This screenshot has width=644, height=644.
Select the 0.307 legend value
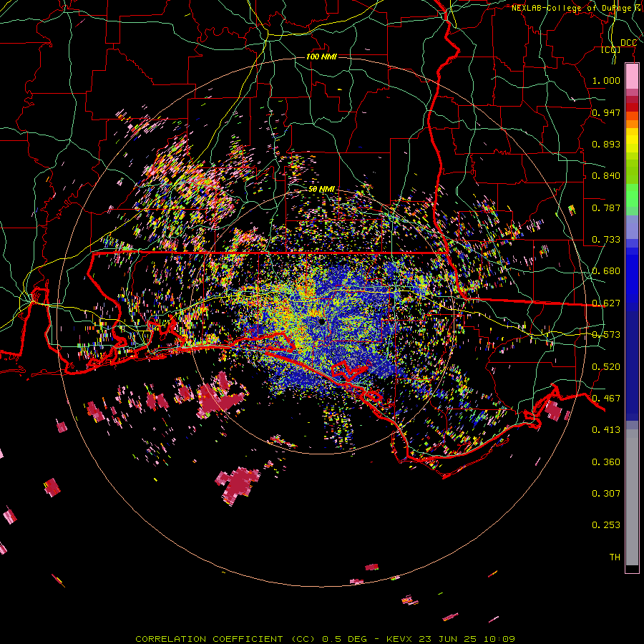tap(606, 494)
